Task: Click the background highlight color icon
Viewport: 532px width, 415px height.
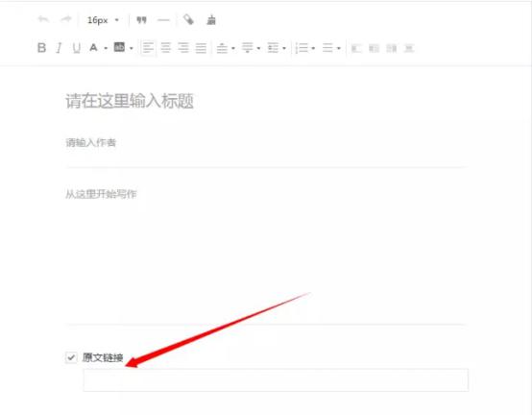Action: 119,47
